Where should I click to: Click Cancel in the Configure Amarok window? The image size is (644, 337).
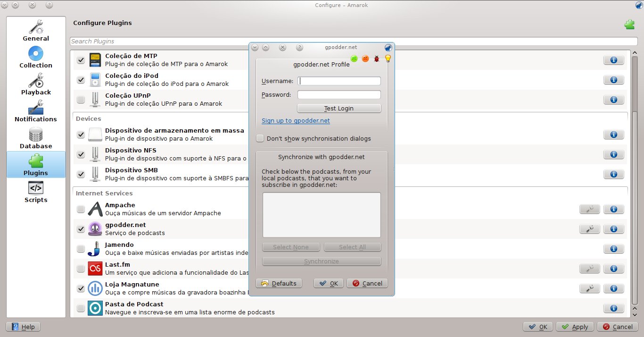618,327
